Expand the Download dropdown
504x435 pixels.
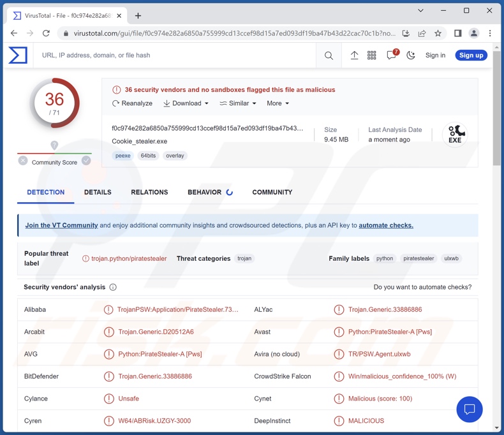click(x=186, y=103)
